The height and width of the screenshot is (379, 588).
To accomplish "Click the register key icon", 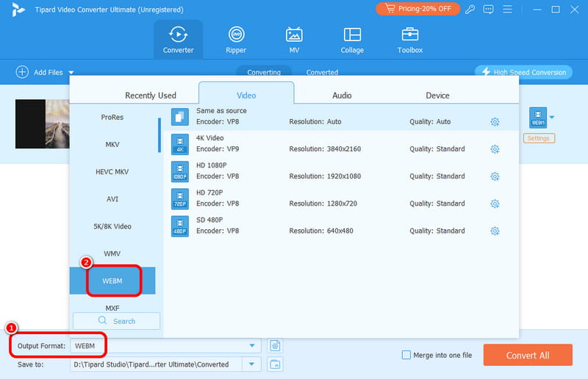I will [470, 9].
